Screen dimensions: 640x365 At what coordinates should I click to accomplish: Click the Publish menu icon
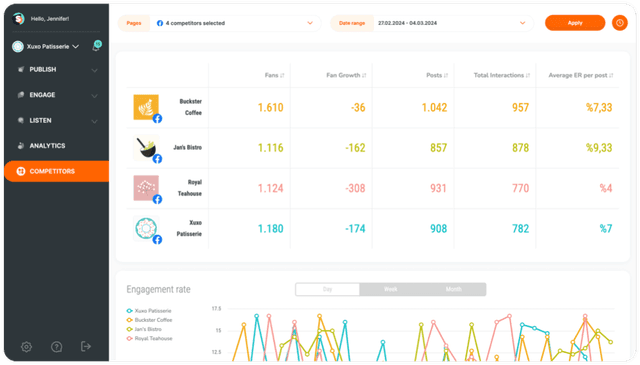point(21,69)
